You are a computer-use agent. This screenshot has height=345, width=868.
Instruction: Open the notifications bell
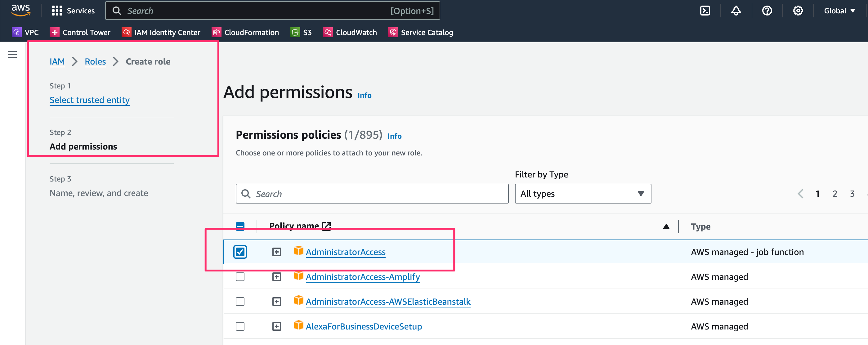(736, 11)
